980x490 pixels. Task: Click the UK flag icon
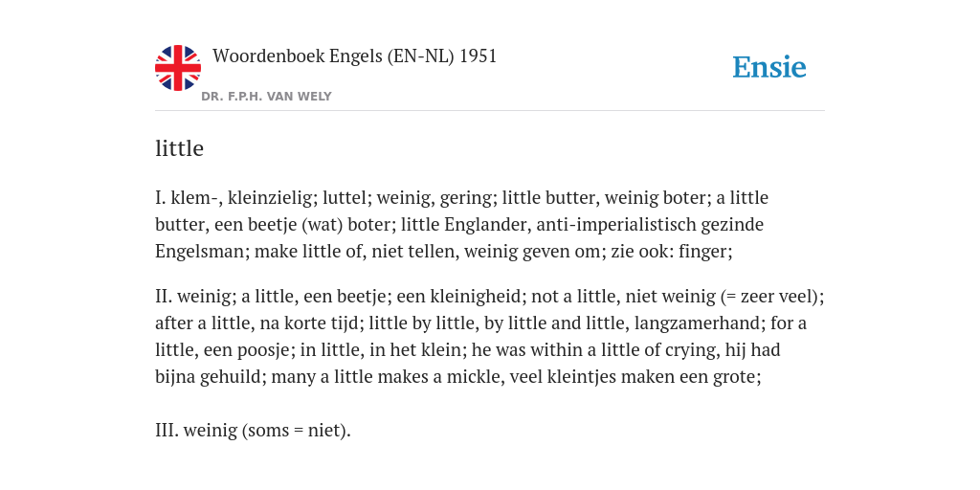178,68
